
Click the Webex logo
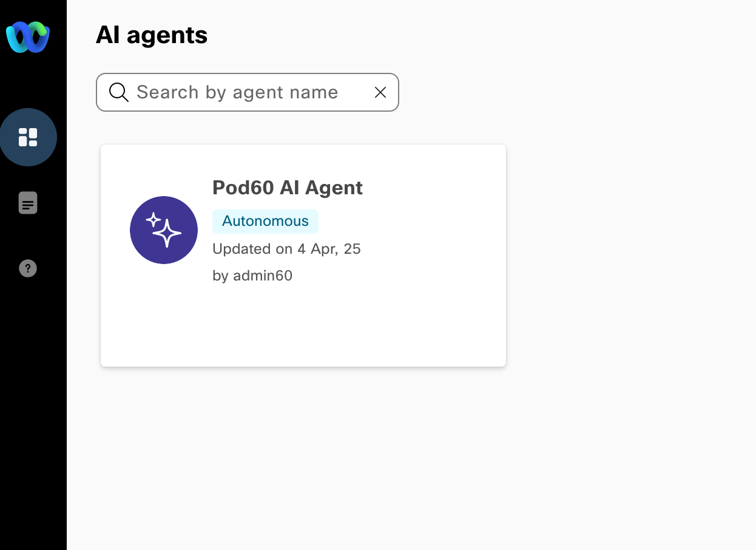(x=28, y=37)
